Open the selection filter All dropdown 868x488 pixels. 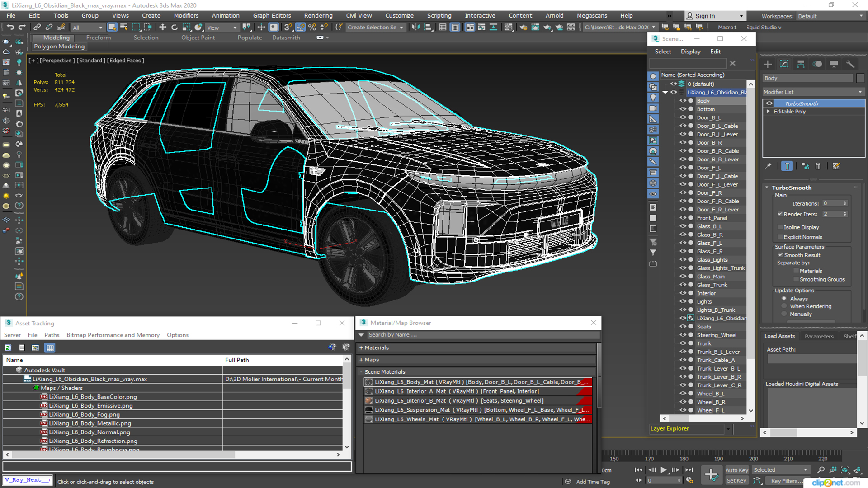tap(87, 28)
